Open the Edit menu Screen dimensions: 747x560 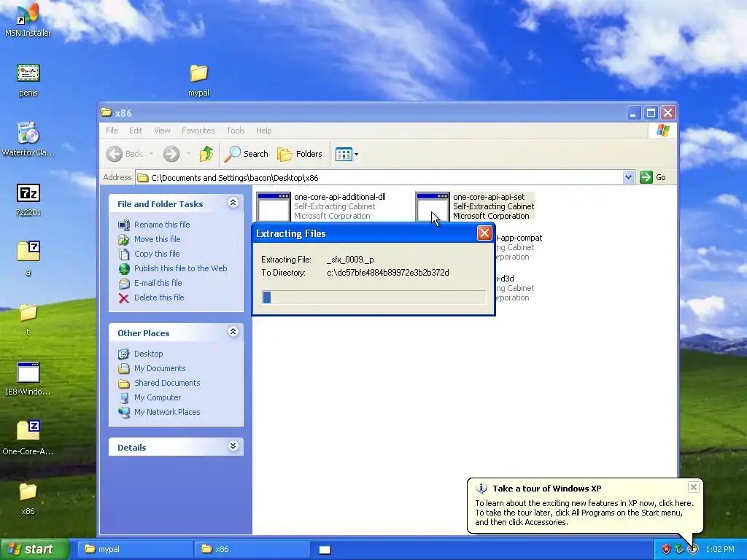click(136, 131)
